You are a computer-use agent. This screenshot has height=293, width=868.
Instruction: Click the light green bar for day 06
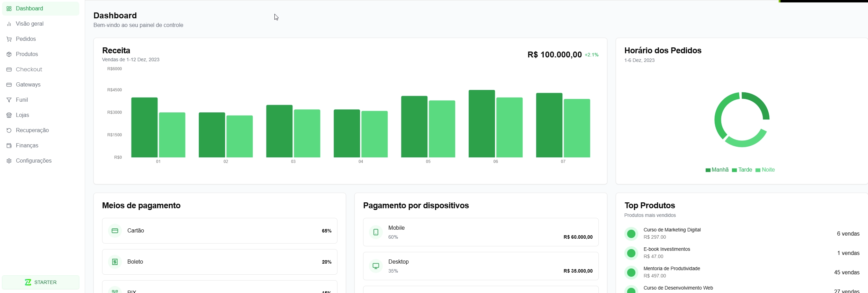coord(509,127)
